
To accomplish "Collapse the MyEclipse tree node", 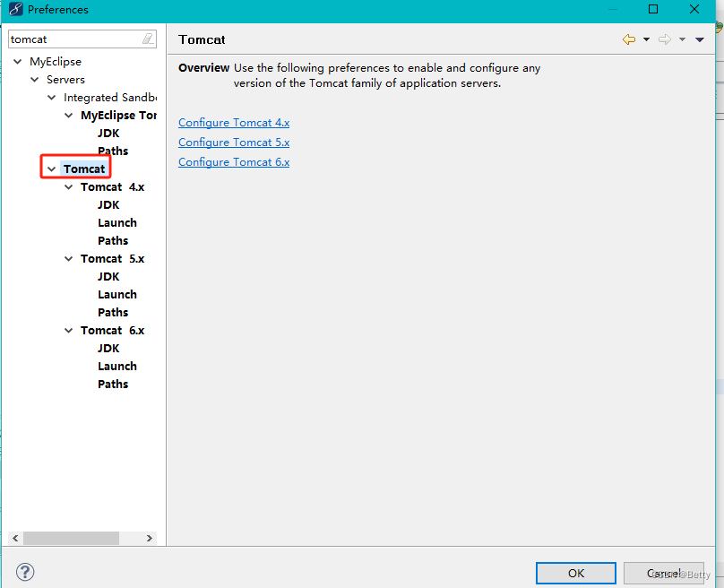I will pos(18,62).
